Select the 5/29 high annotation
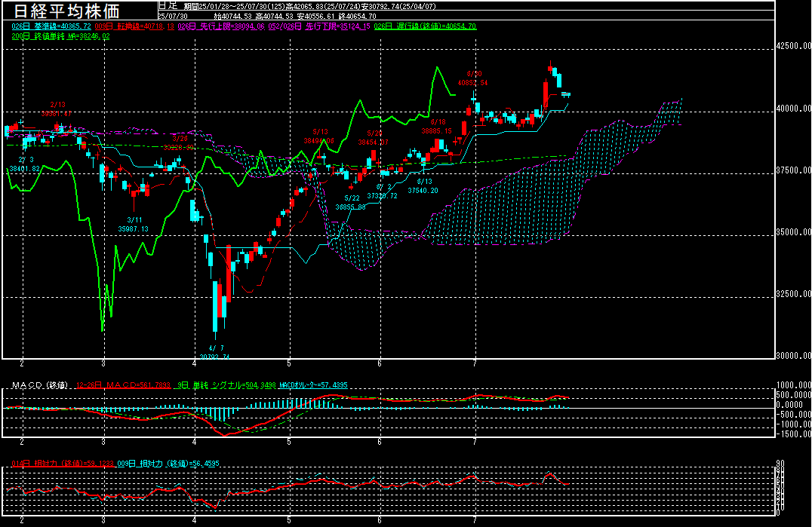Viewport: 812px width, 527px height. tap(374, 137)
